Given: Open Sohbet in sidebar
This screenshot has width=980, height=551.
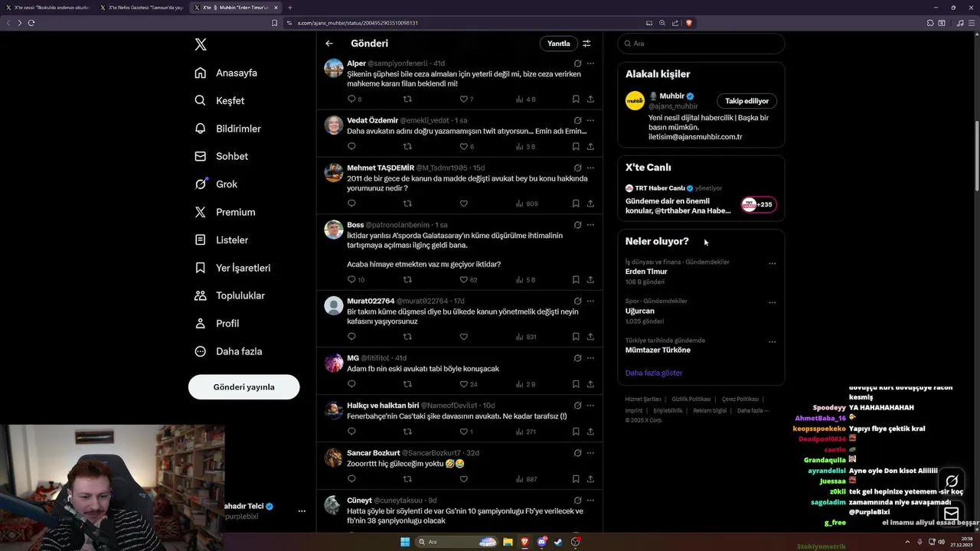Looking at the screenshot, I should pyautogui.click(x=221, y=156).
